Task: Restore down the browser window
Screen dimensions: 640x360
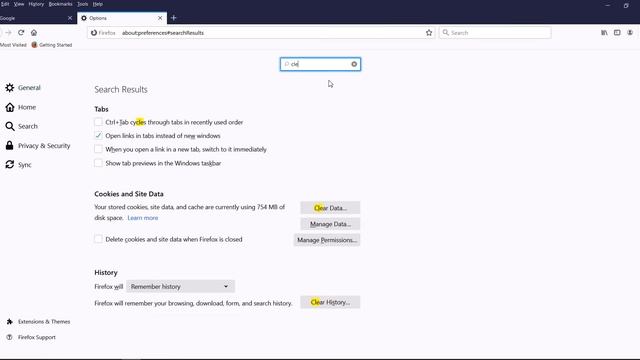Action: [x=626, y=5]
